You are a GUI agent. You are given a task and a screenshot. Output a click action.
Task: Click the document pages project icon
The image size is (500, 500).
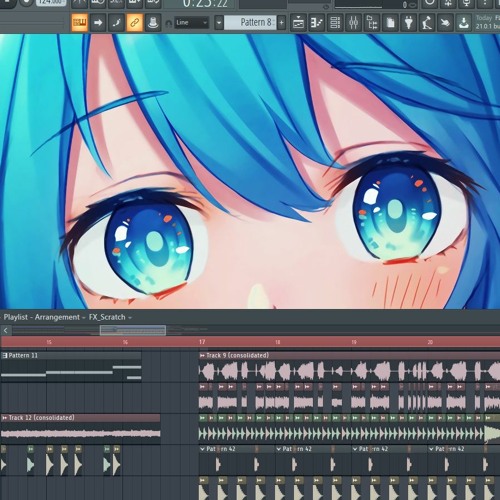390,23
